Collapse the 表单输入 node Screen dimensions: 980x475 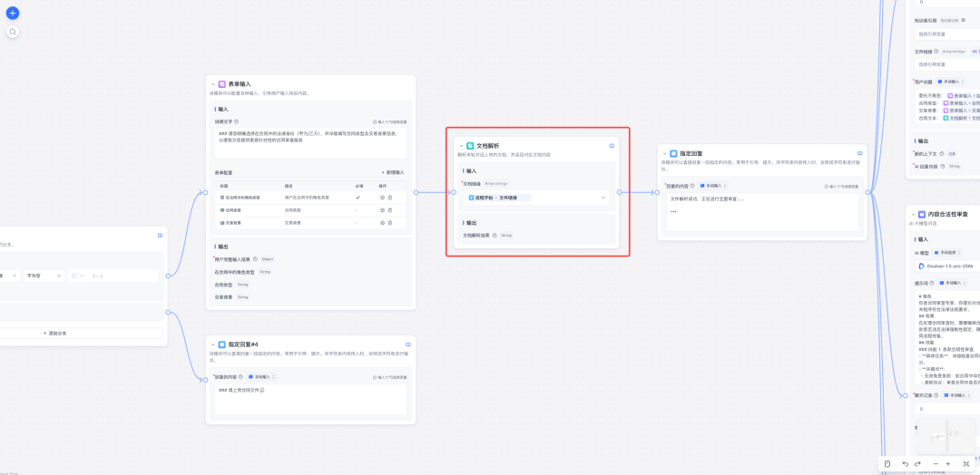[x=212, y=83]
